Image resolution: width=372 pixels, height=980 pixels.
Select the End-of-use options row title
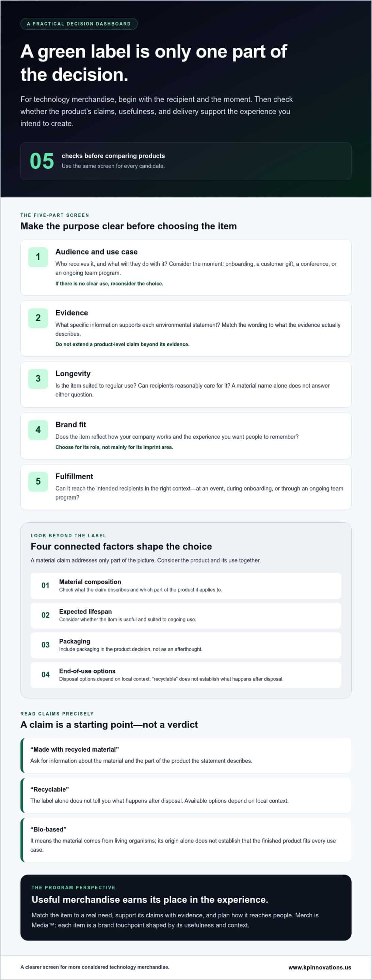[87, 671]
